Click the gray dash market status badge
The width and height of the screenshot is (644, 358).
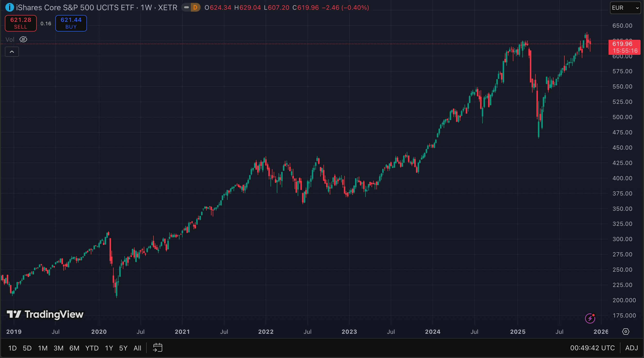tap(186, 8)
